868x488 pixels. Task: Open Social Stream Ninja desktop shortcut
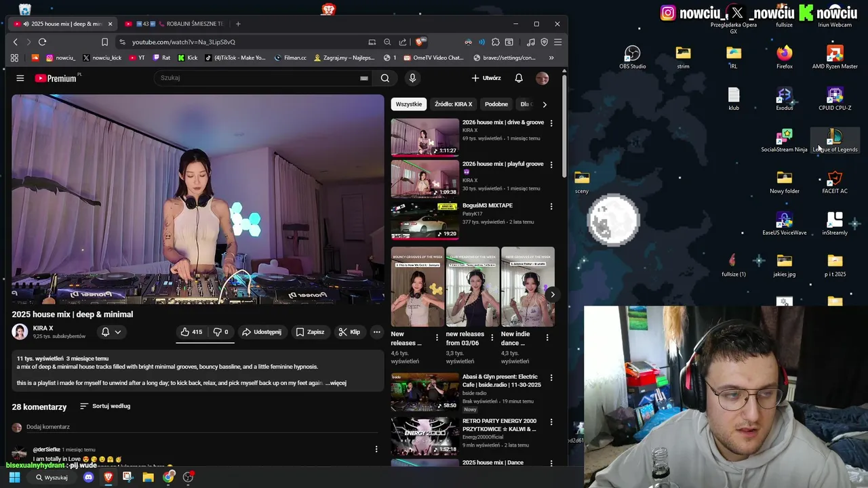click(x=785, y=140)
